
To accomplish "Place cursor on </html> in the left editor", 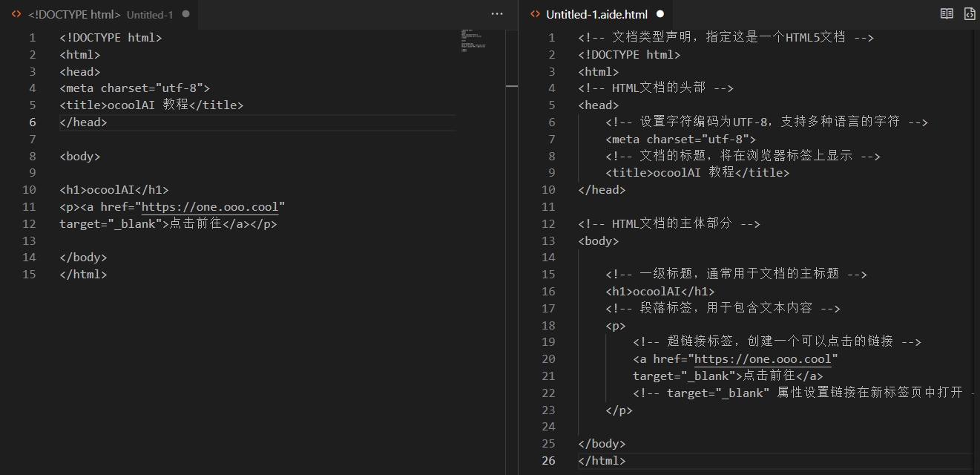I will (83, 275).
